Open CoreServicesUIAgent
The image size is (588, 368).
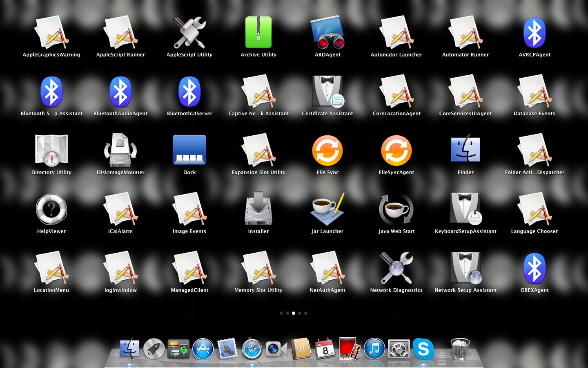[465, 91]
